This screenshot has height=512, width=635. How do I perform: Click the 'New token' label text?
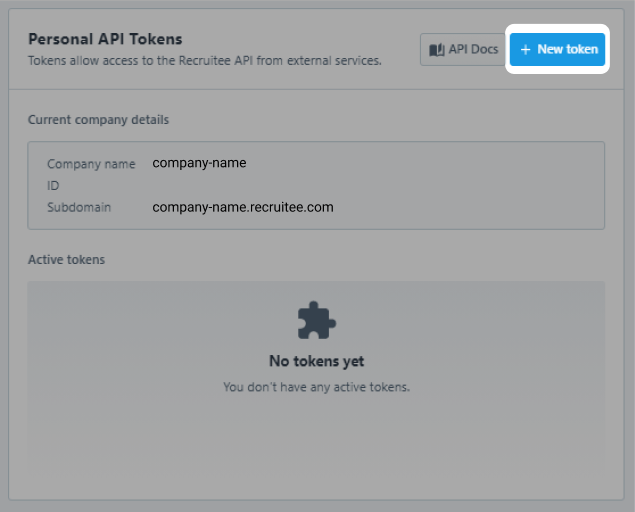click(567, 49)
